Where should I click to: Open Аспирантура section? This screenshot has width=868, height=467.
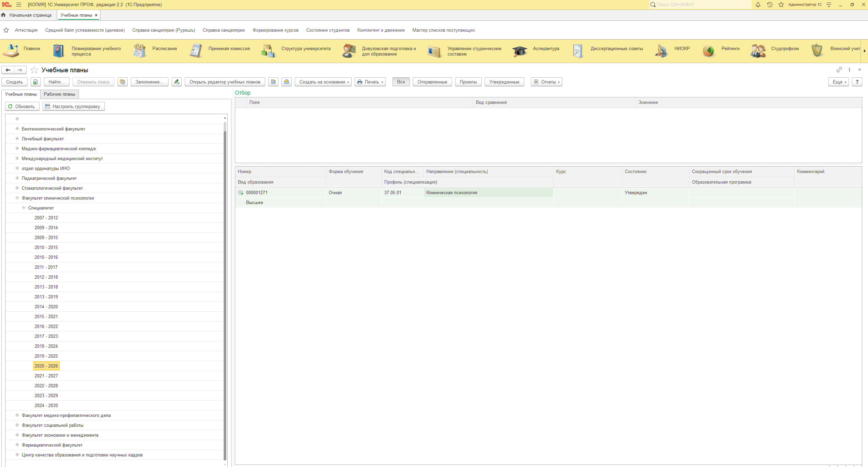pyautogui.click(x=536, y=51)
